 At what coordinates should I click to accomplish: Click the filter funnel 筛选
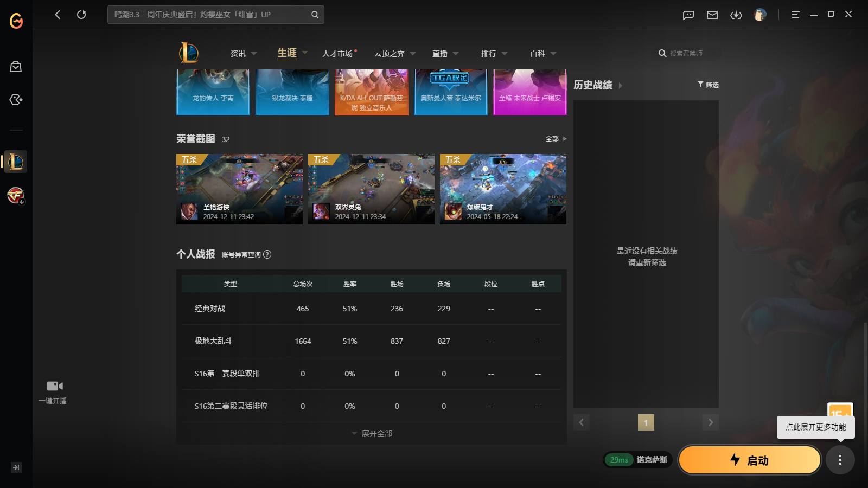tap(708, 85)
